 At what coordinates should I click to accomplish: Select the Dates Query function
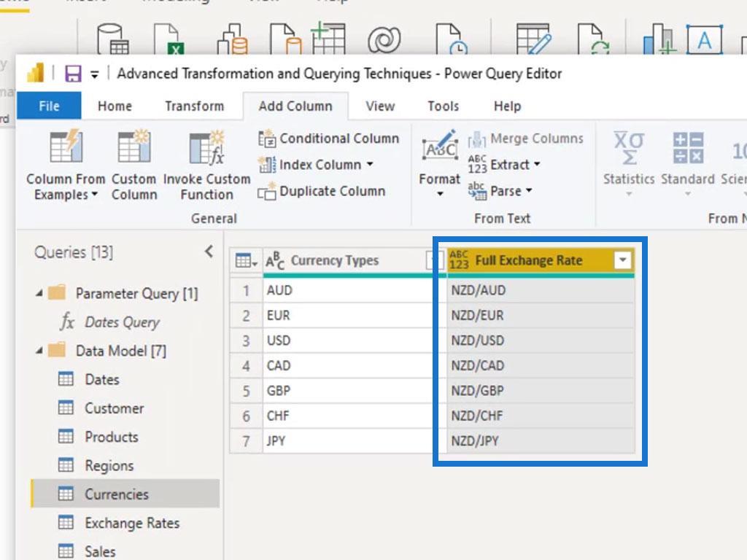point(122,322)
